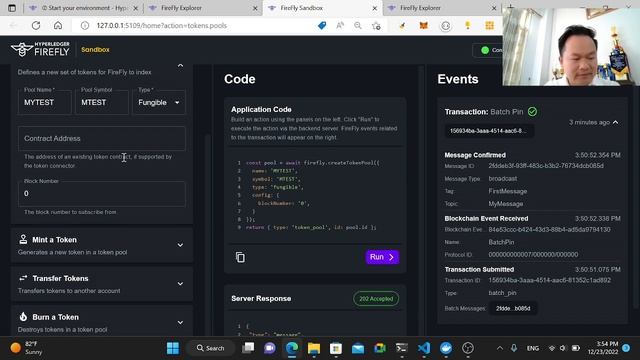The image size is (640, 360).
Task: Switch to the first FireFly Explorer tab
Action: (x=203, y=8)
